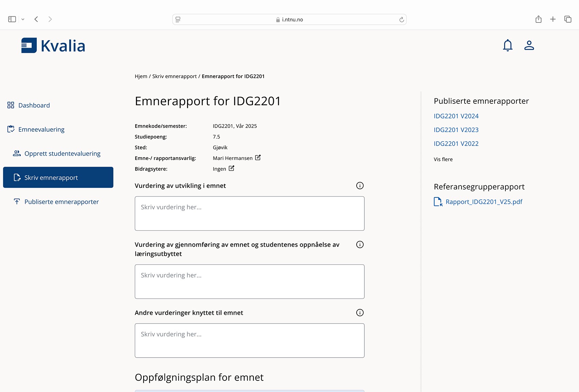This screenshot has height=392, width=579.
Task: Follow the Skriv emnerapport breadcrumb link
Action: click(x=174, y=76)
